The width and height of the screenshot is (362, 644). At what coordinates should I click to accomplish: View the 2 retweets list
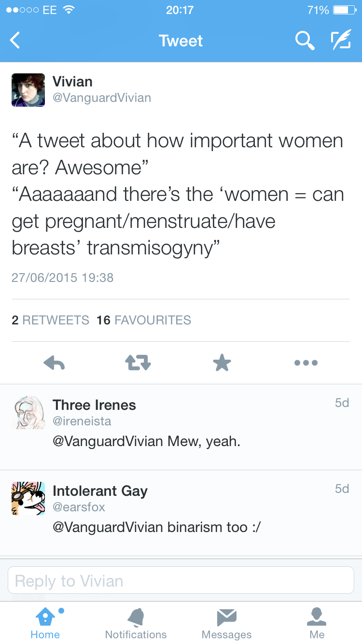point(51,320)
